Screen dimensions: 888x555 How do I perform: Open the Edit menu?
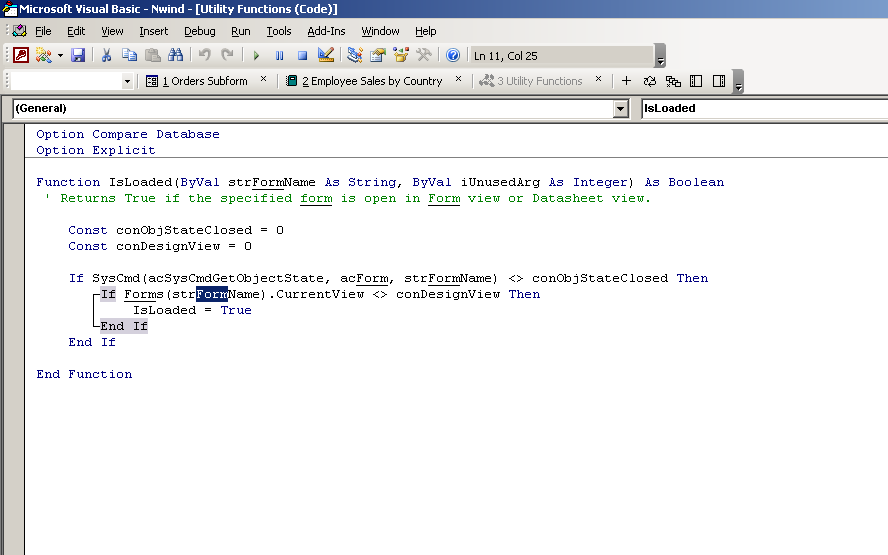[x=76, y=31]
